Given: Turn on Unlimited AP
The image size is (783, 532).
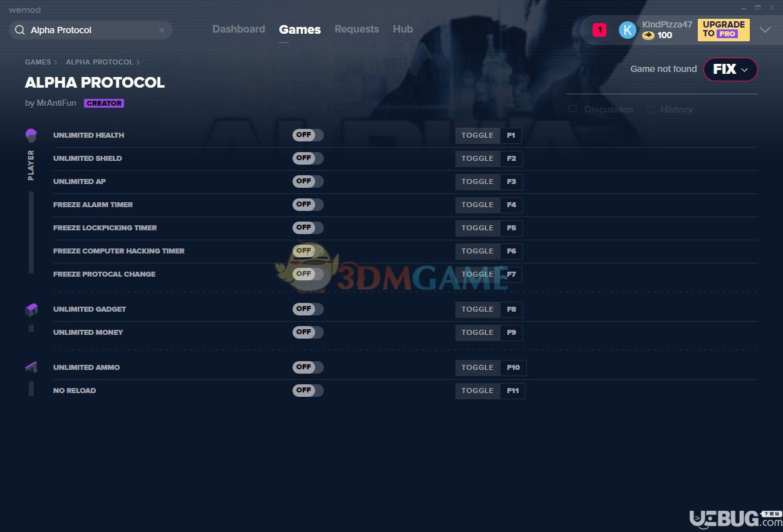Looking at the screenshot, I should pyautogui.click(x=308, y=182).
